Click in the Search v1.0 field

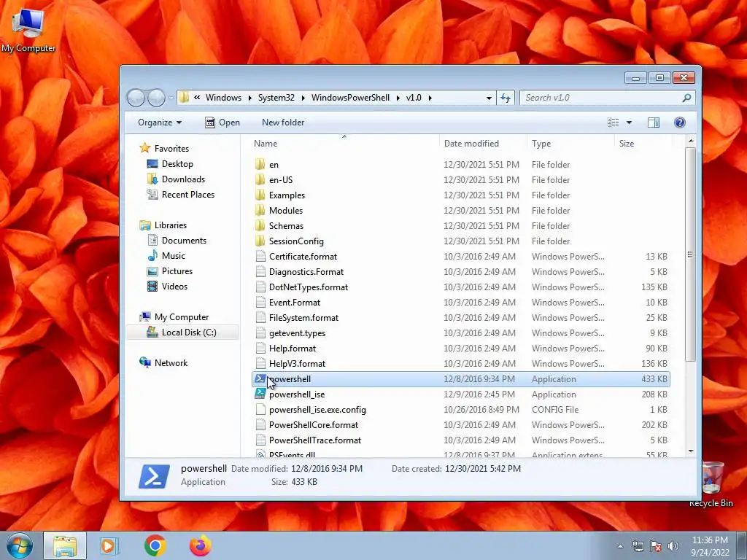pos(600,98)
